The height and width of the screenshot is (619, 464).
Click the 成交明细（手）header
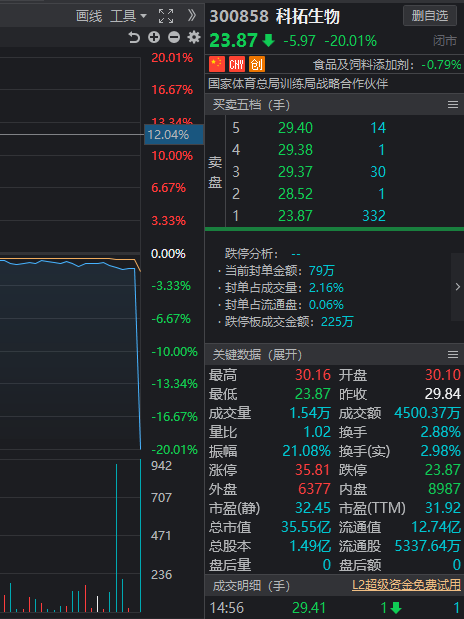[x=251, y=585]
